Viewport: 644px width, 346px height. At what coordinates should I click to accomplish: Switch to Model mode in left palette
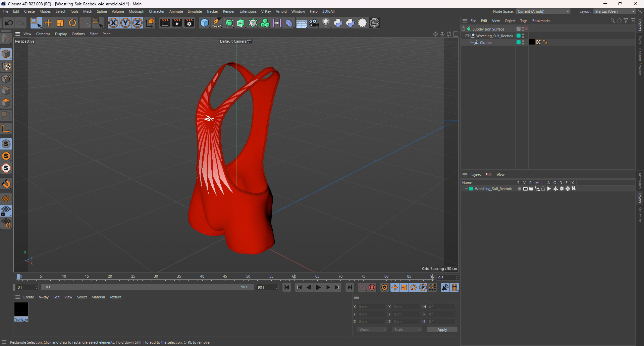[x=6, y=54]
